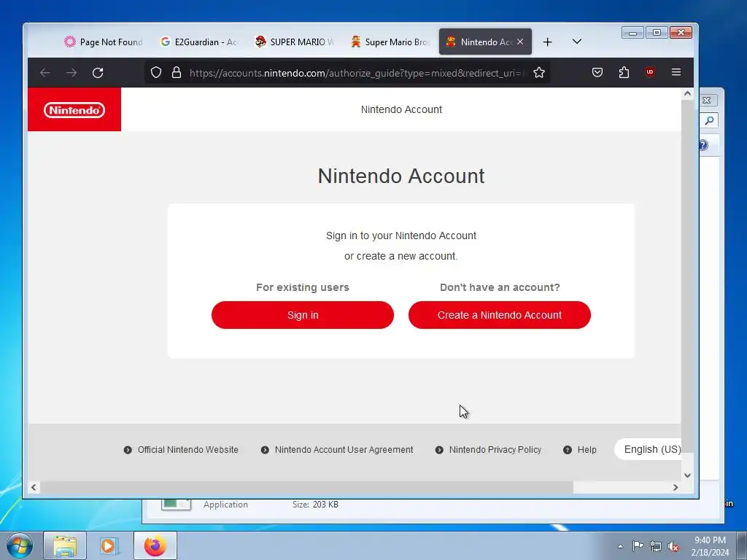Open Firefox hamburger application menu

coord(676,72)
